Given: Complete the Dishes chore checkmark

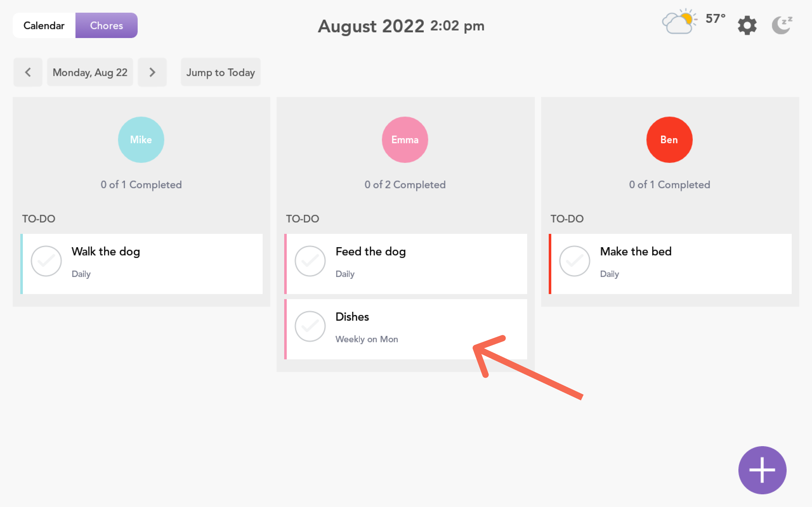Looking at the screenshot, I should pyautogui.click(x=310, y=326).
